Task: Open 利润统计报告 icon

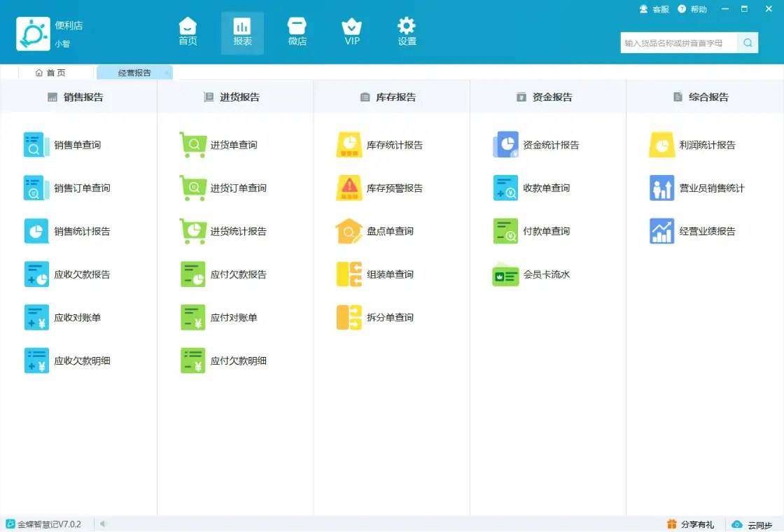Action: coord(661,144)
